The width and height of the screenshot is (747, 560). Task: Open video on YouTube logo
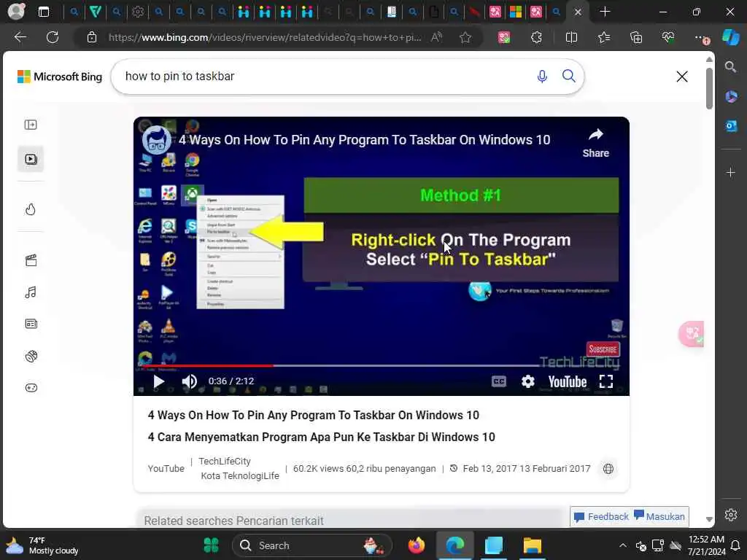pos(567,381)
